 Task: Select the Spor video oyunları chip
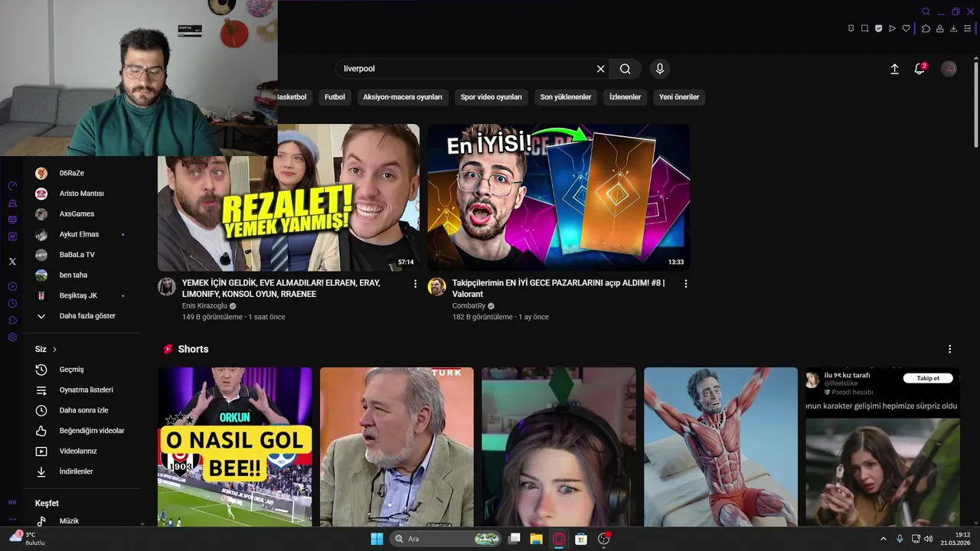[491, 97]
